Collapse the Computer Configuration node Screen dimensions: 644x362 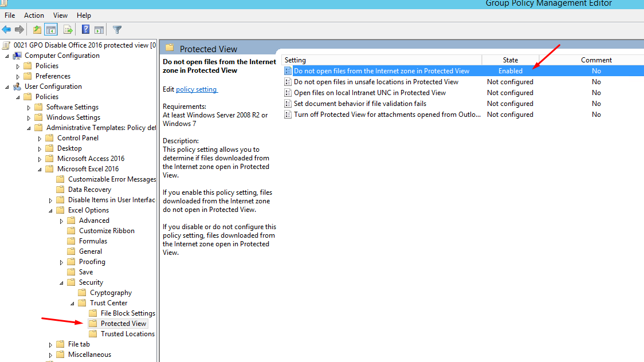pyautogui.click(x=7, y=56)
